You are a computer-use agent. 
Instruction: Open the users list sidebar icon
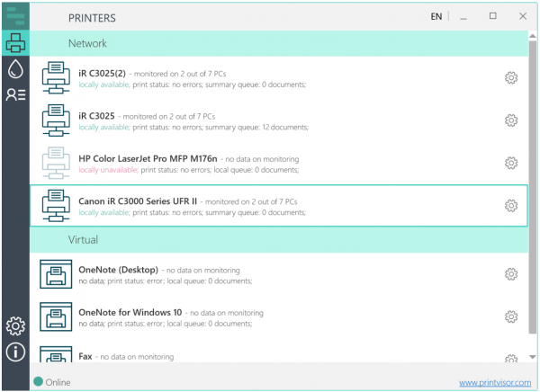(14, 96)
